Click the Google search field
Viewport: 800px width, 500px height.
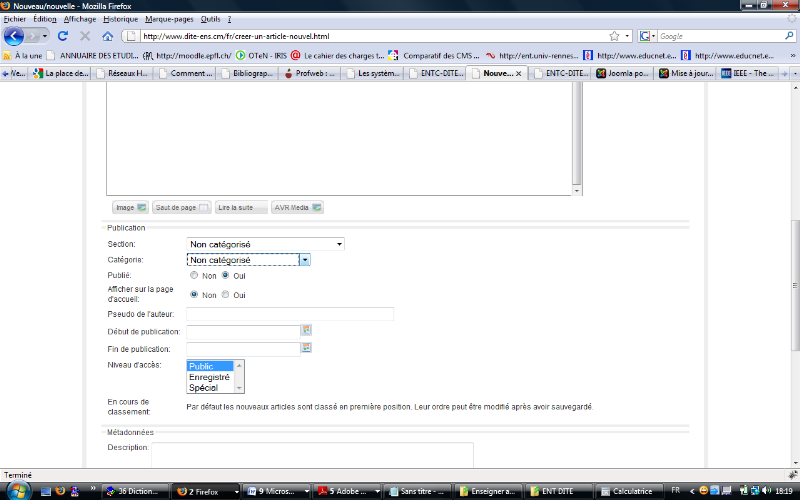click(720, 36)
